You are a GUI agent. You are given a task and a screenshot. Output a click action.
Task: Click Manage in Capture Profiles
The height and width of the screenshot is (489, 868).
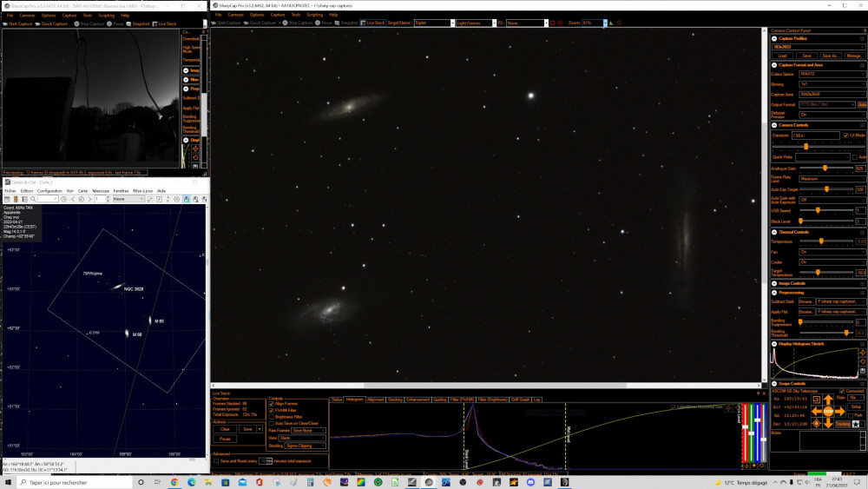click(853, 56)
